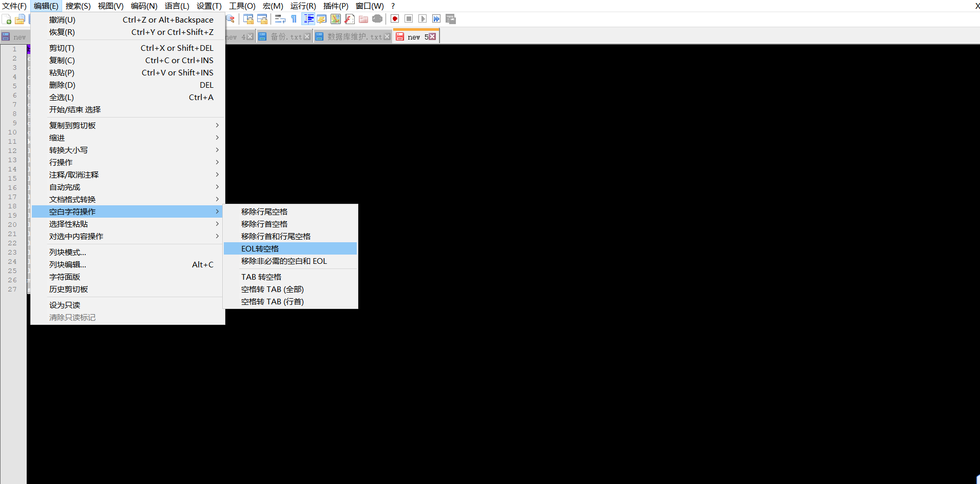The width and height of the screenshot is (980, 484).
Task: Open the 运行(R) menu
Action: pyautogui.click(x=303, y=6)
